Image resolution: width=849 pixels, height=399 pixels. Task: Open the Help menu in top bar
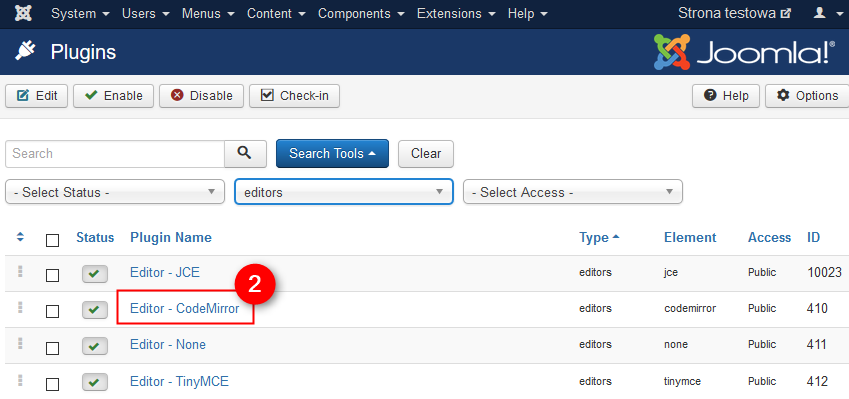[x=526, y=14]
